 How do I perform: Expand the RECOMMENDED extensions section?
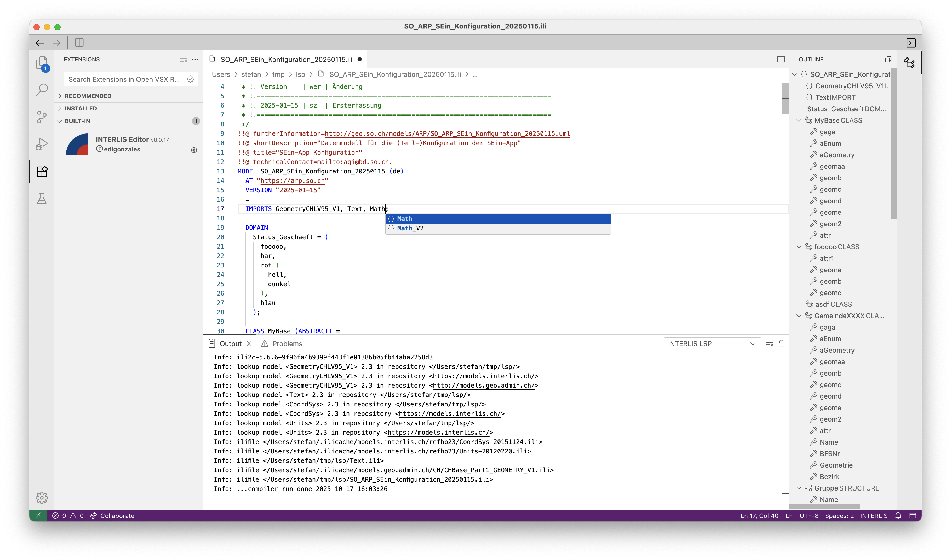[x=88, y=96]
